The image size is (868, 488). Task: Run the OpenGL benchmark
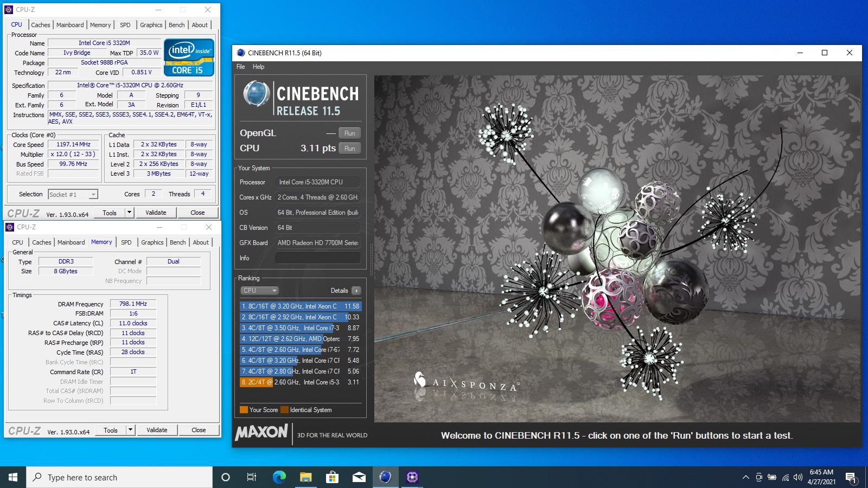click(x=350, y=133)
